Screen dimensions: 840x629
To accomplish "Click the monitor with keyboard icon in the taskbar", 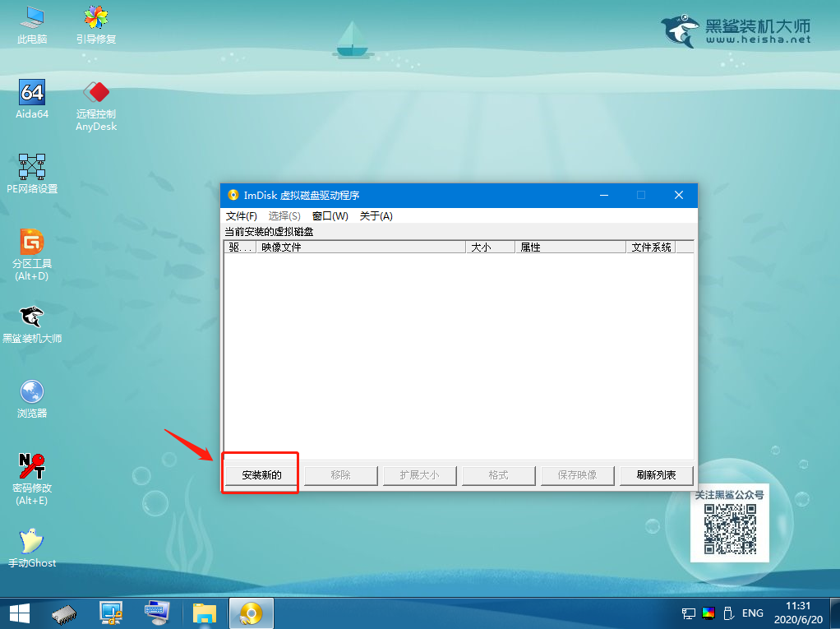I will [157, 614].
